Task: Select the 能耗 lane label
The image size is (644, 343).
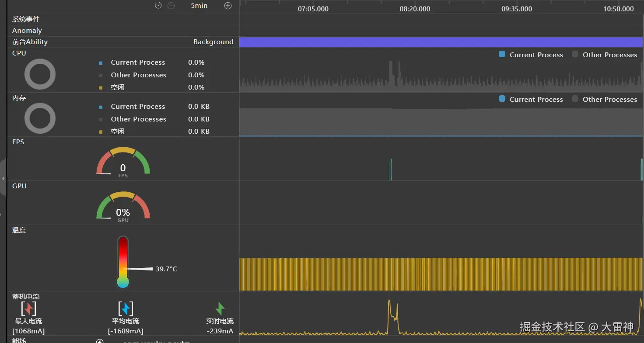Action: (19, 340)
